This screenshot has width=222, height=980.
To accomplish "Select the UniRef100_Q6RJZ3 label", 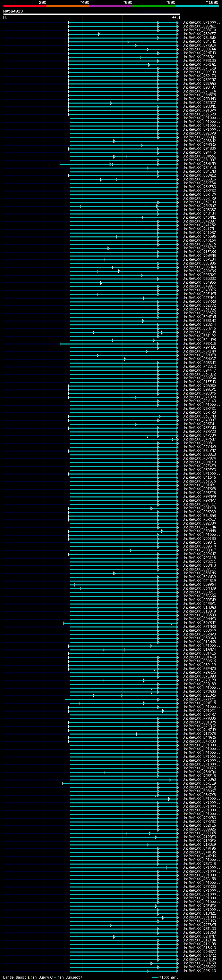I will click(199, 76).
